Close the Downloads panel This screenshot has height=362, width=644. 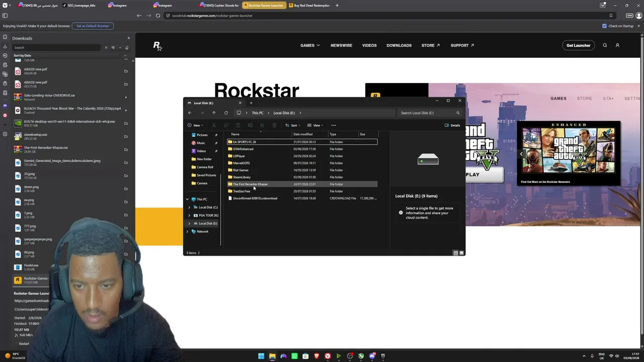(128, 38)
